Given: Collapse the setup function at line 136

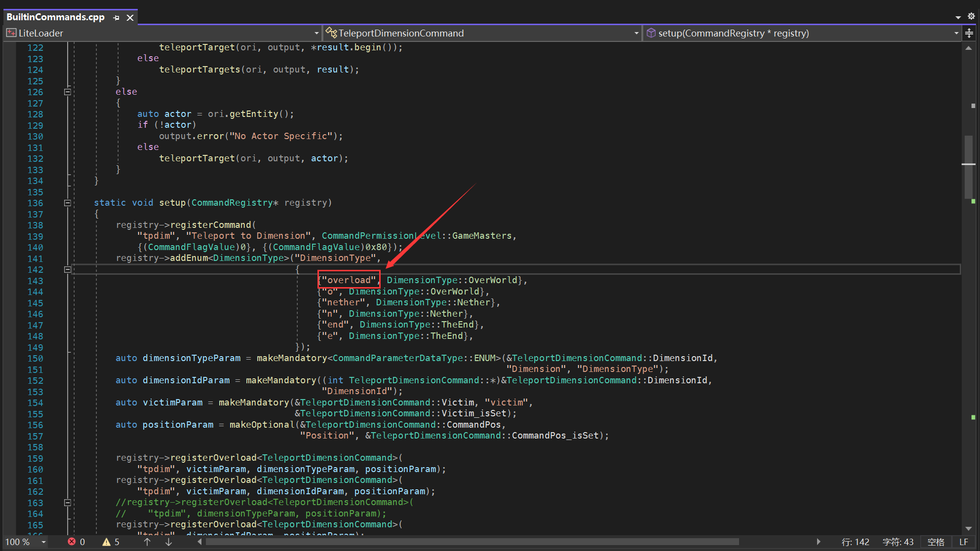Looking at the screenshot, I should 68,203.
